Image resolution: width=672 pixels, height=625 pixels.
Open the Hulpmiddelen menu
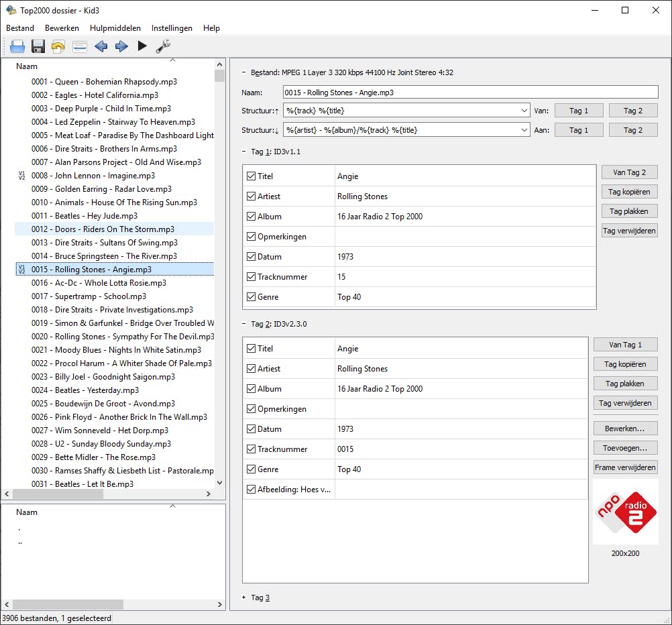[x=115, y=28]
